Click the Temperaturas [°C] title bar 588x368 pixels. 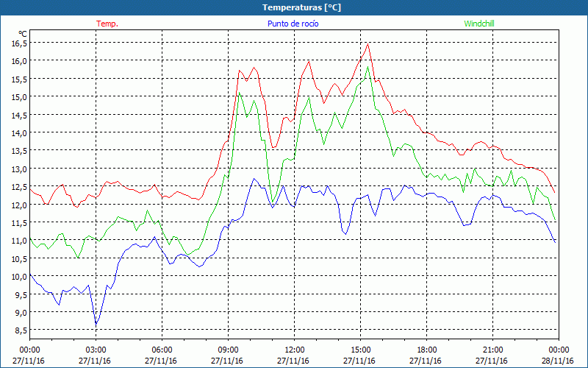[x=294, y=7]
